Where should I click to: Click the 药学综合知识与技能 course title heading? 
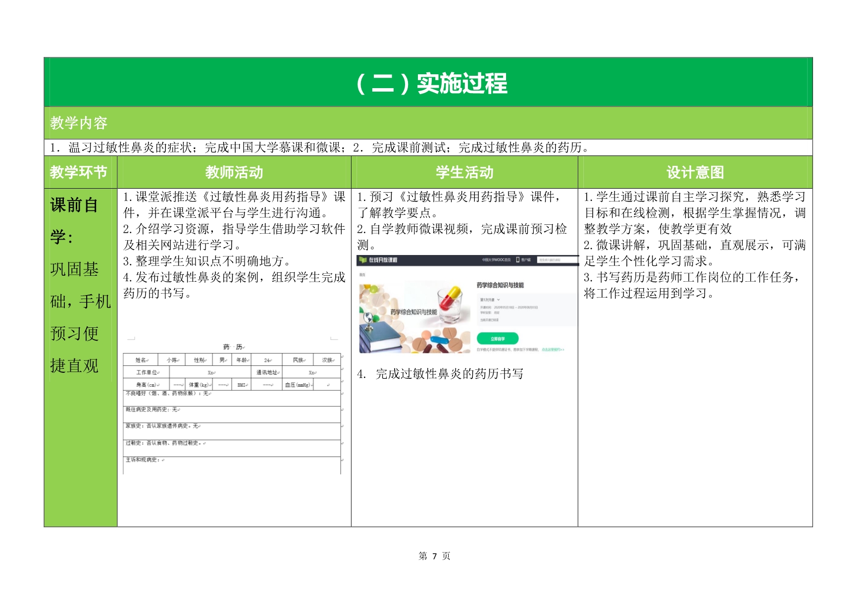(x=500, y=285)
